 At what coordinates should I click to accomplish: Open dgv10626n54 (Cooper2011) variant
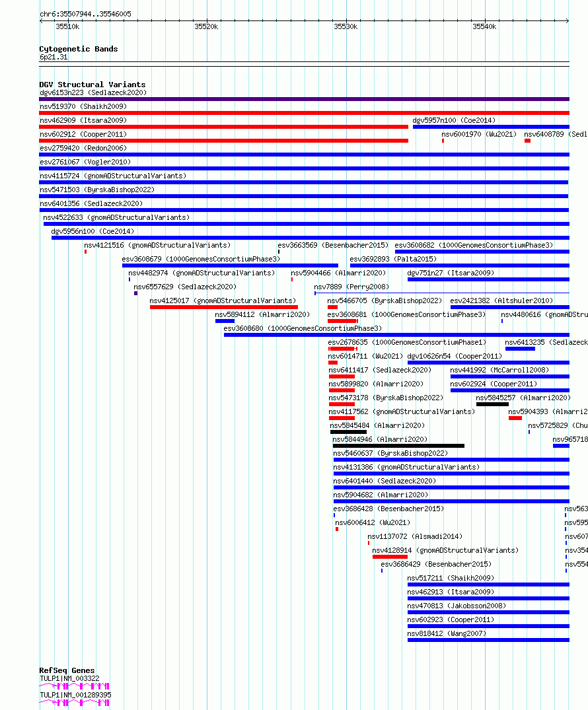click(455, 356)
